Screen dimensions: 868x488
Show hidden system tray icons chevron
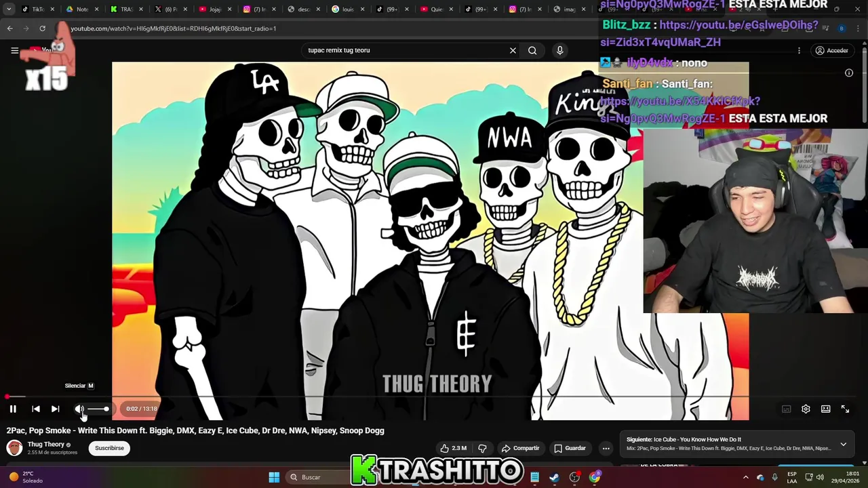point(746,477)
